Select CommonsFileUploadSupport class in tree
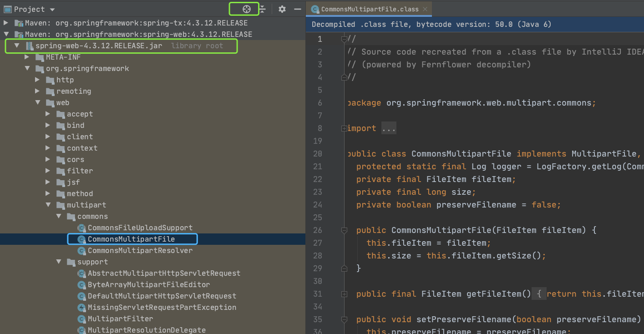Viewport: 644px width, 334px height. point(140,228)
